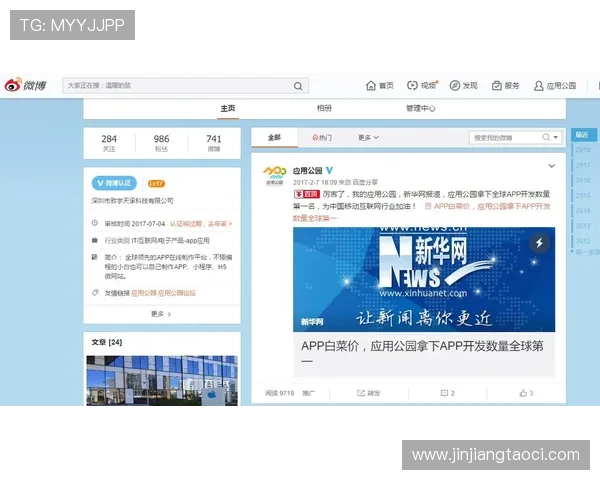Click the 百度分享 source link
This screenshot has height=480, width=600.
coord(365,182)
